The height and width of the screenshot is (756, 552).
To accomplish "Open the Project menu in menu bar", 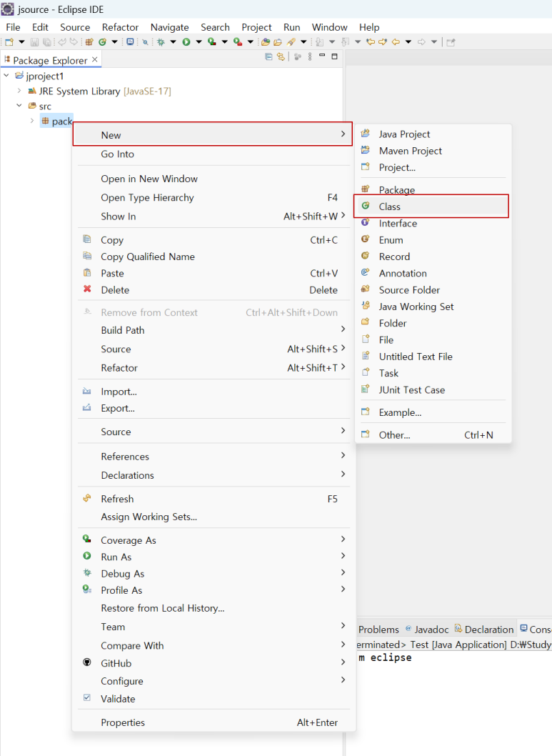I will pos(256,27).
